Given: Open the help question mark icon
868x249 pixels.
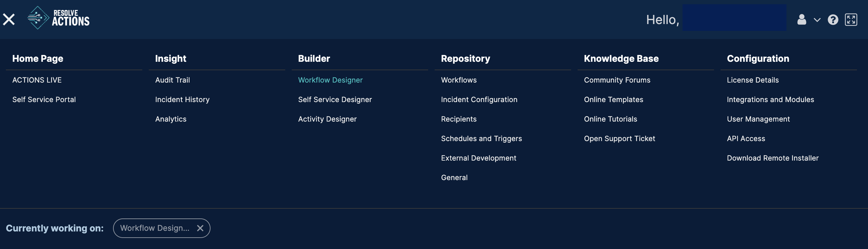Looking at the screenshot, I should pos(833,20).
